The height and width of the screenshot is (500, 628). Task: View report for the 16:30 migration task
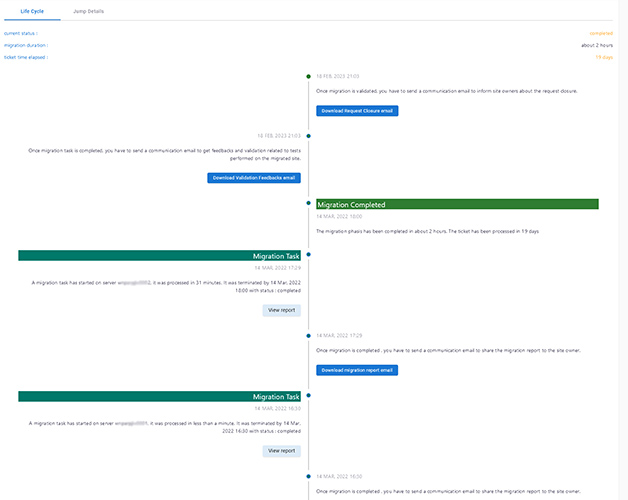[281, 451]
